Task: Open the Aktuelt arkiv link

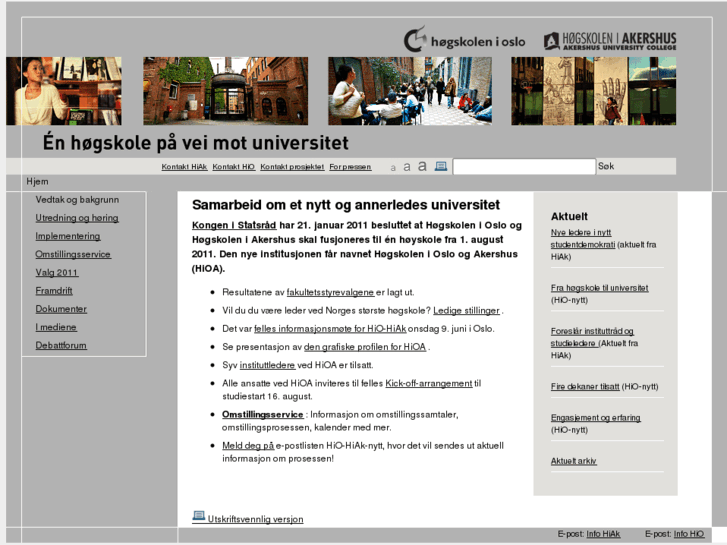Action: [574, 461]
